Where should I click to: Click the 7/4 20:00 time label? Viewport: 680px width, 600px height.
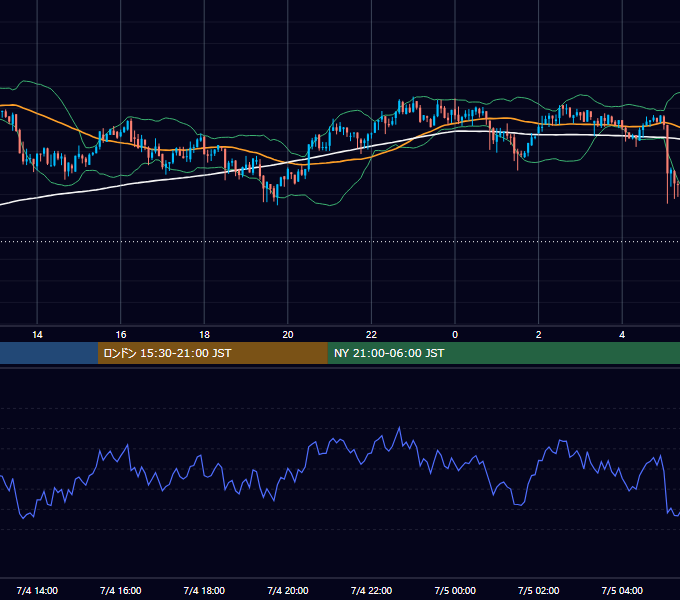(x=288, y=590)
